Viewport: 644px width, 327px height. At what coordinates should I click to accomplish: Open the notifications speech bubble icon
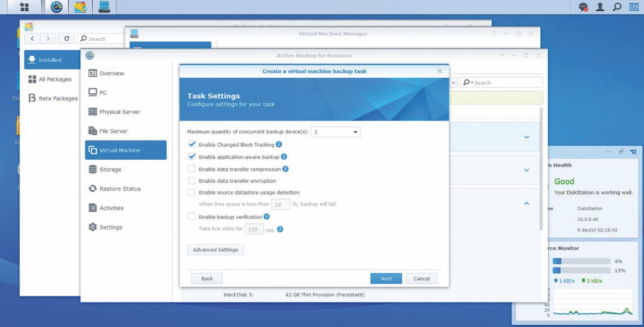pyautogui.click(x=583, y=7)
